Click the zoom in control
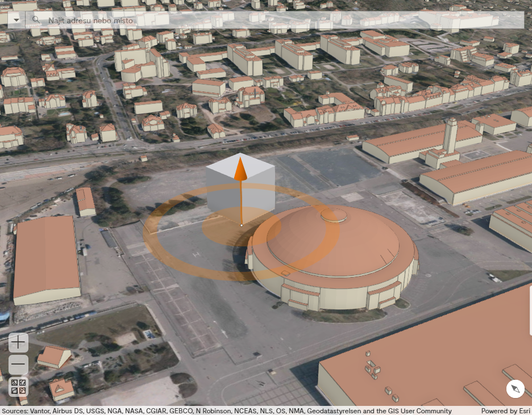The height and width of the screenshot is (415, 532). [x=18, y=342]
